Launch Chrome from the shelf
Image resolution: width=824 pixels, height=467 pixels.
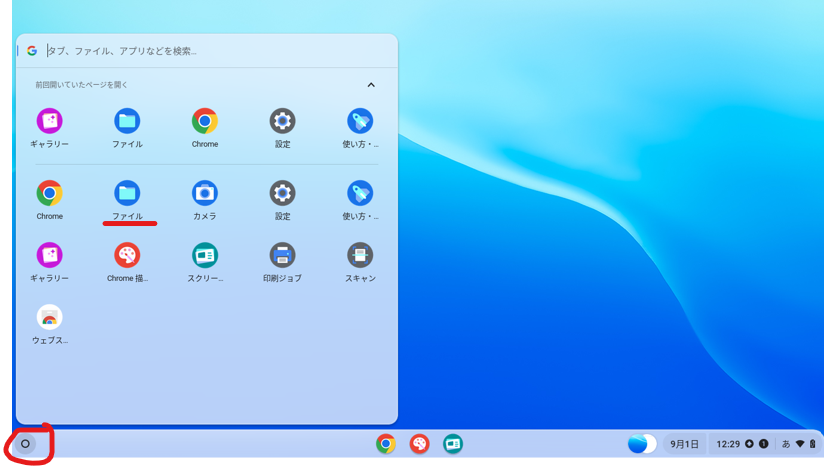(x=386, y=444)
